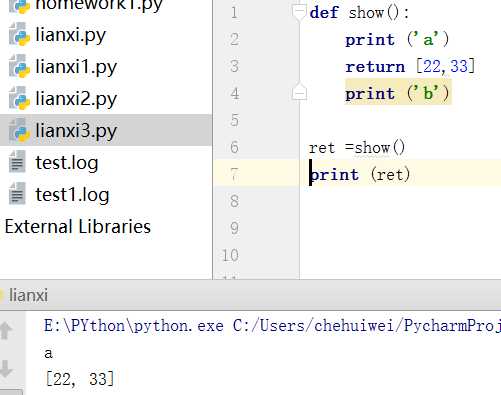Click highlighted print ('b') on line 4
The width and height of the screenshot is (501, 395).
point(398,93)
